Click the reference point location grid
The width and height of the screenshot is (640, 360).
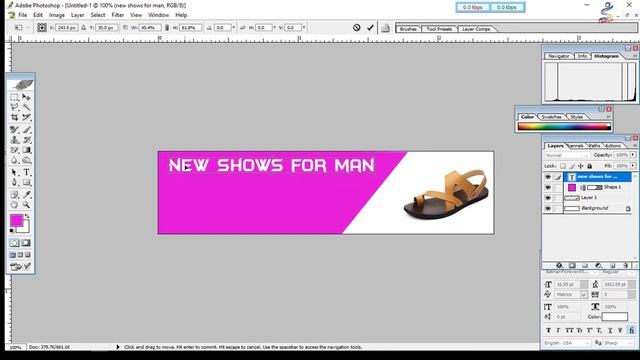(x=42, y=27)
